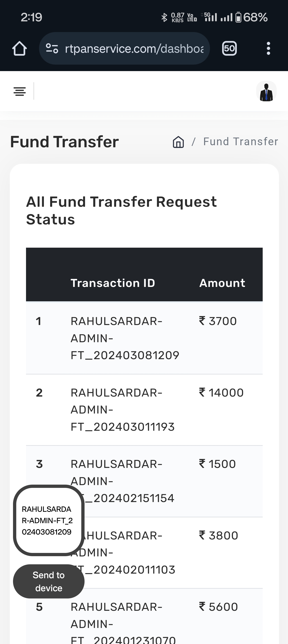This screenshot has width=288, height=644.
Task: Open the site info icon in address bar
Action: pyautogui.click(x=52, y=48)
